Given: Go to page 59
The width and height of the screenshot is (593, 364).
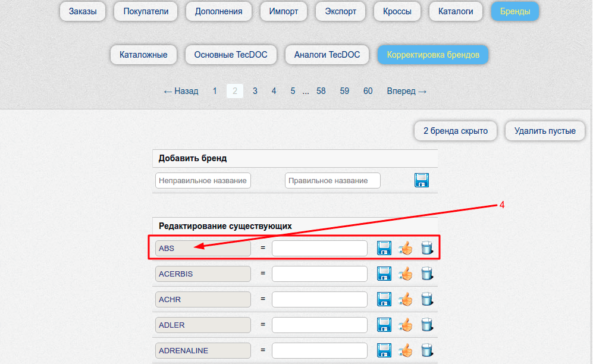Looking at the screenshot, I should pyautogui.click(x=344, y=91).
